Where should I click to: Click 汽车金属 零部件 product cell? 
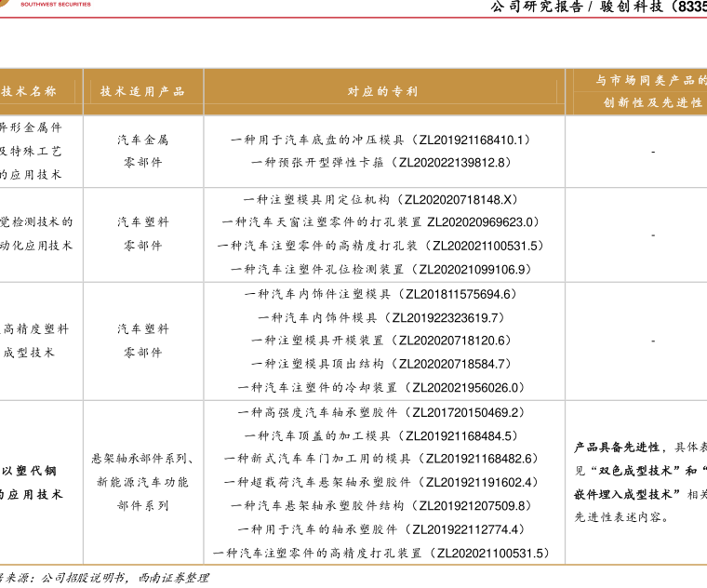click(143, 151)
